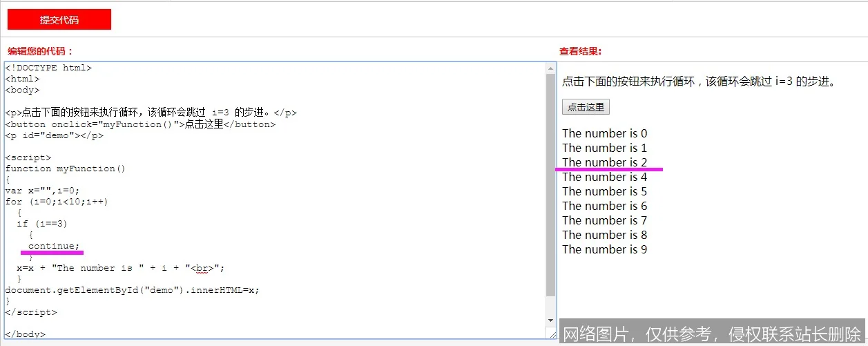
Task: Click 'The number is 0' output line
Action: [604, 133]
